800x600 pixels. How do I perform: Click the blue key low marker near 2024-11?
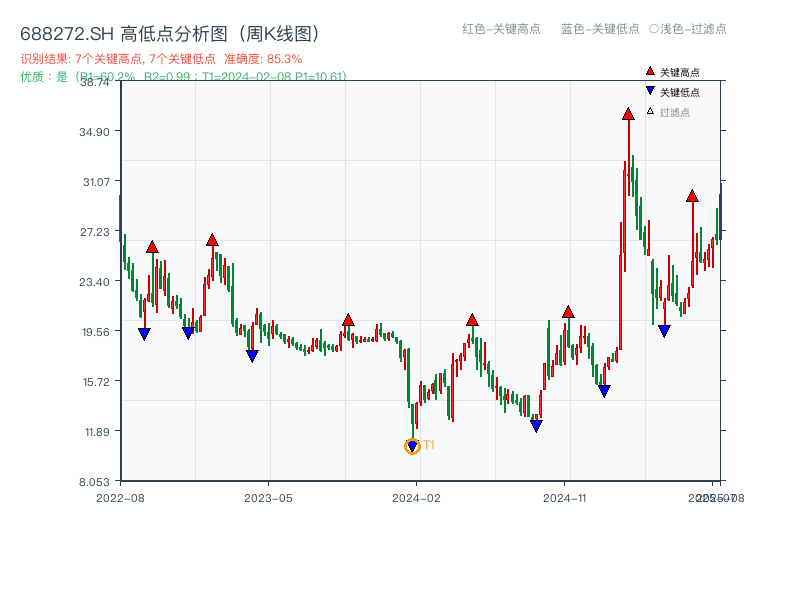coord(603,390)
